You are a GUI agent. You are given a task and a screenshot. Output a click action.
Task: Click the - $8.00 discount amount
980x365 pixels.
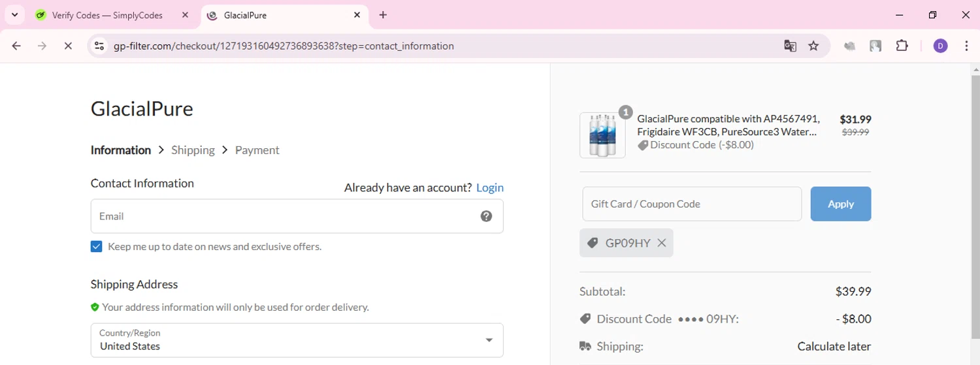coord(854,319)
